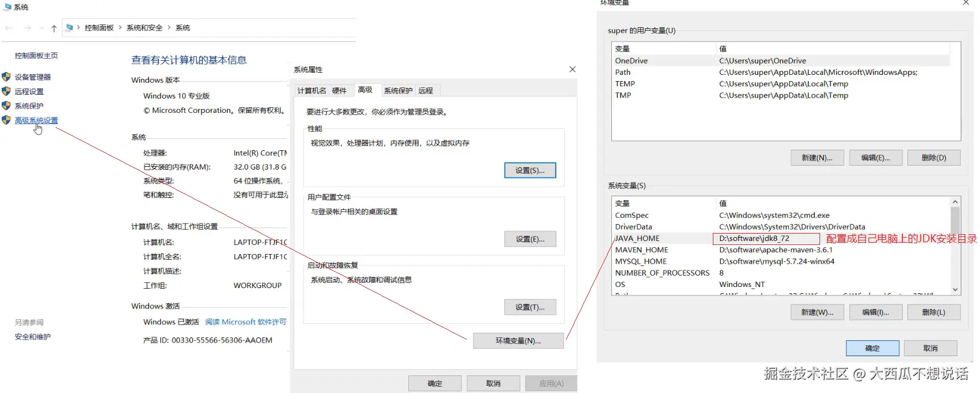The width and height of the screenshot is (980, 393).
Task: Close the 环境变量 dialog
Action: [x=966, y=3]
